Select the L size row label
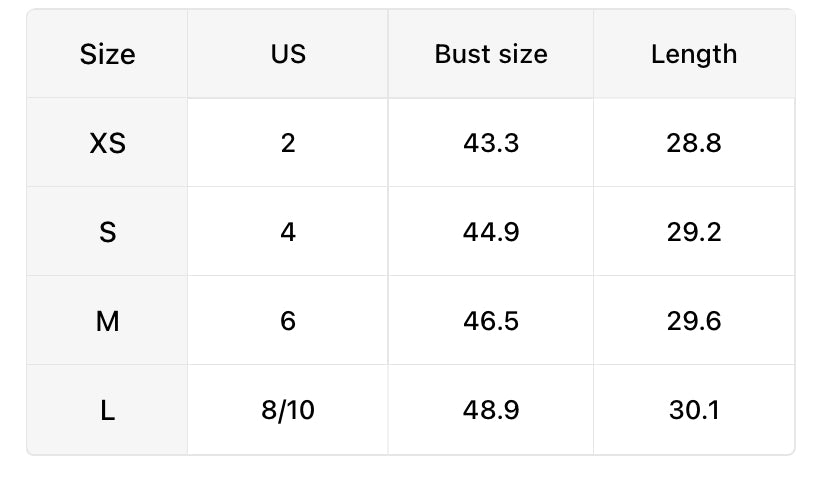Screen dimensions: 828x482 click(x=107, y=410)
